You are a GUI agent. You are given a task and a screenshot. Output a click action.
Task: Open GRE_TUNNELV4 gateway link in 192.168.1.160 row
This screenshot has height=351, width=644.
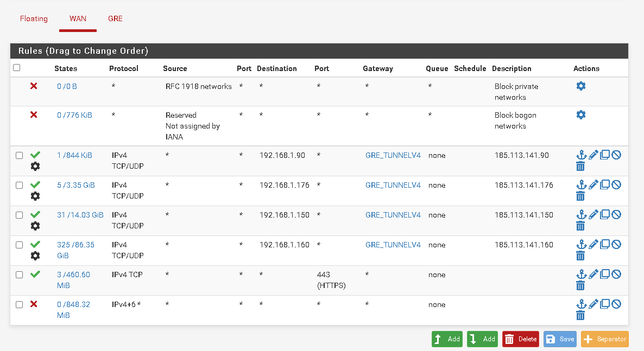(x=393, y=245)
